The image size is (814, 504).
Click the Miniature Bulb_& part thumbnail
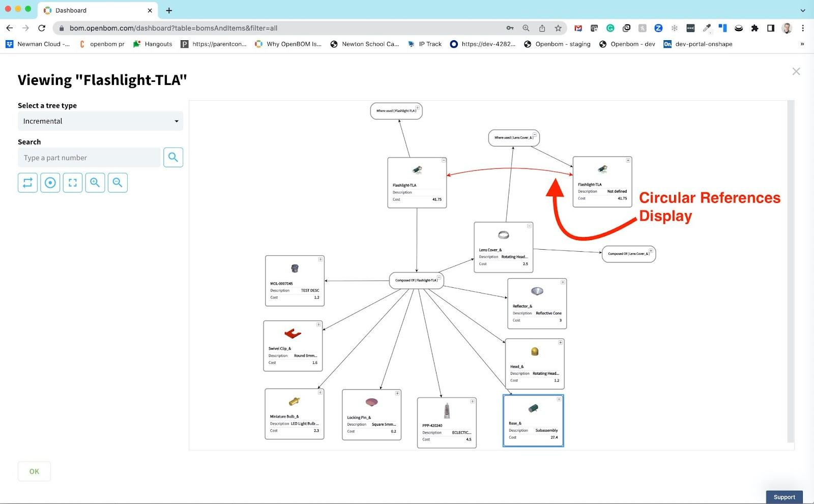294,401
